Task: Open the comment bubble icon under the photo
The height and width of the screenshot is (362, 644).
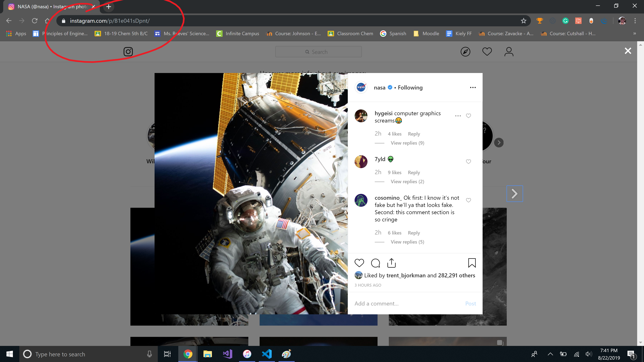Action: [376, 263]
